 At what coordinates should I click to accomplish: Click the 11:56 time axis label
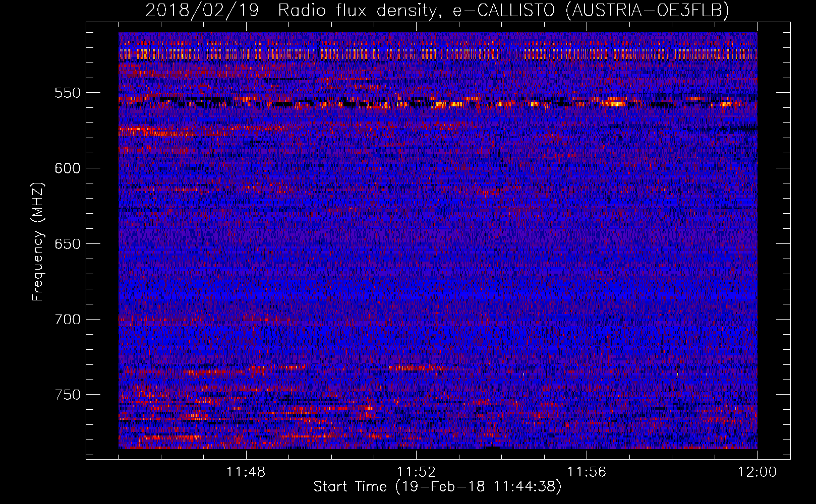click(x=587, y=472)
